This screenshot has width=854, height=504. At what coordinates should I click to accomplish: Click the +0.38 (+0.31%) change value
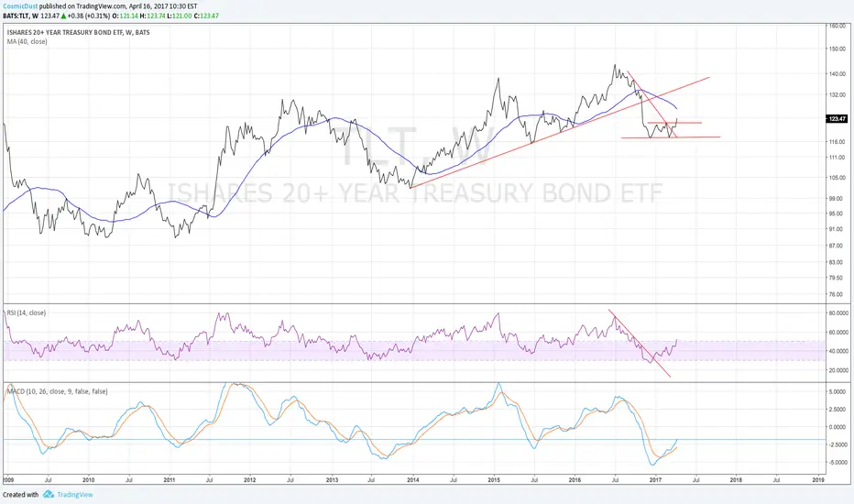click(88, 16)
